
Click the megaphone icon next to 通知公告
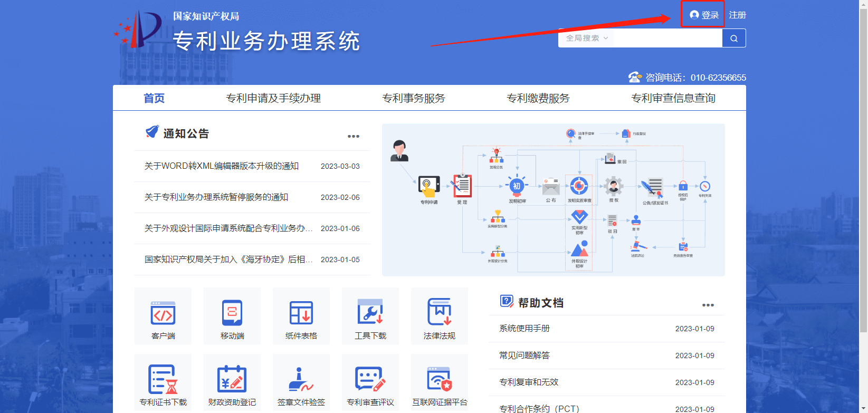[x=152, y=132]
